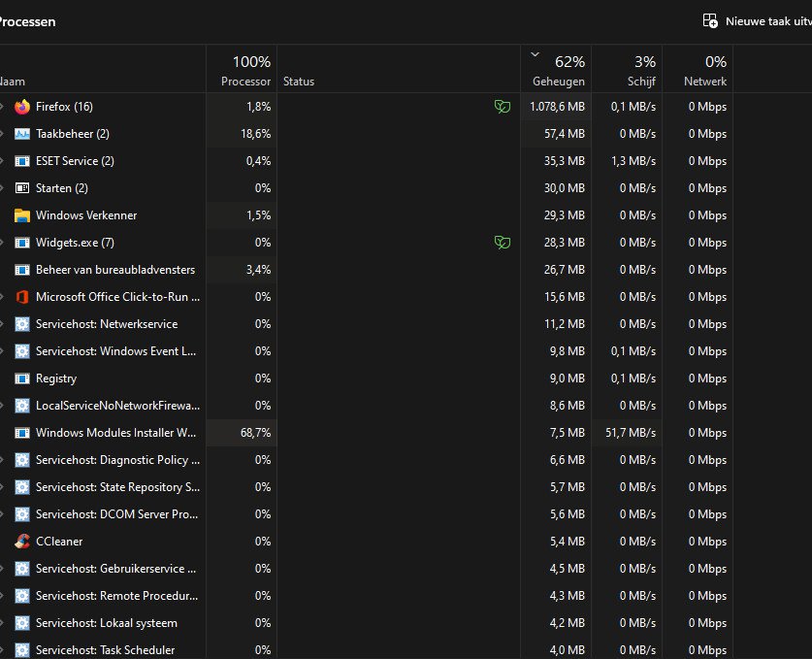This screenshot has width=812, height=659.
Task: Select the Servicehost: Windows Event L... icon
Action: pyautogui.click(x=22, y=351)
